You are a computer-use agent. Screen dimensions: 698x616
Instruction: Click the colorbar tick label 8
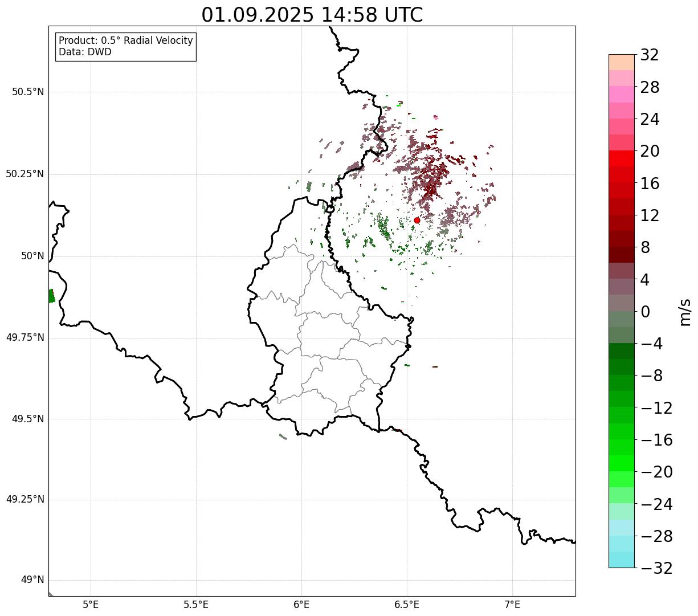click(645, 248)
